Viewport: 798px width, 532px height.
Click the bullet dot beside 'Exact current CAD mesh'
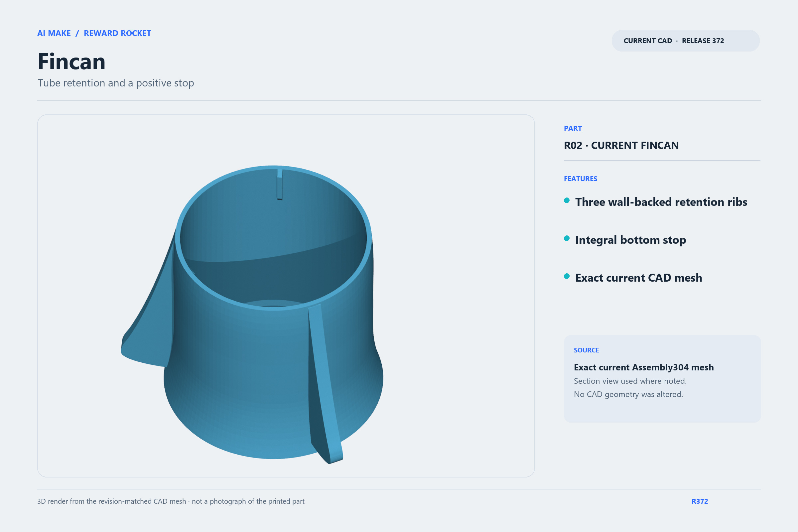pyautogui.click(x=567, y=276)
